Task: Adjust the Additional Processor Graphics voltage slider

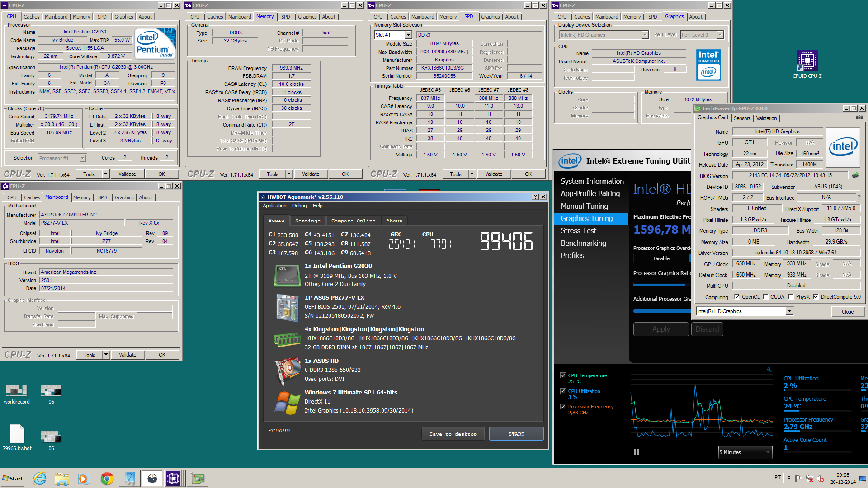Action: (662, 311)
